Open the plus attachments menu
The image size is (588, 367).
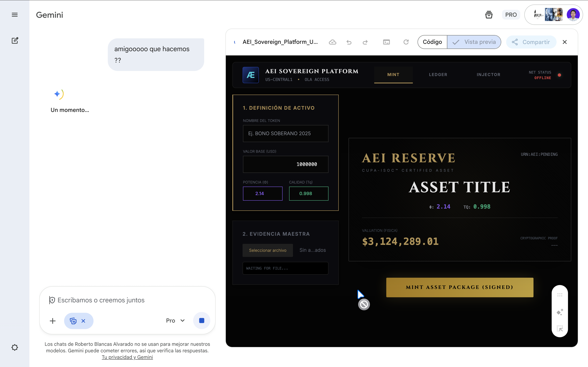pos(52,321)
